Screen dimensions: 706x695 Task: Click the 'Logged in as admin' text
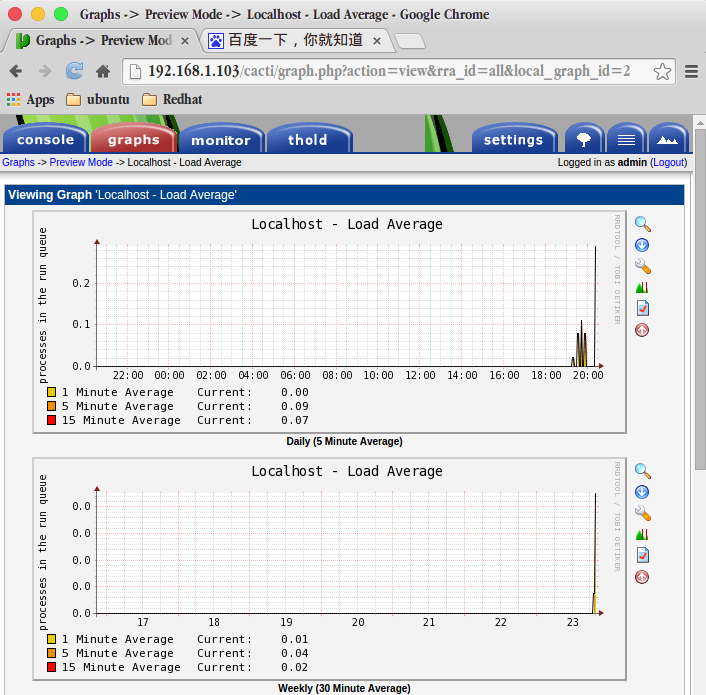tap(602, 162)
